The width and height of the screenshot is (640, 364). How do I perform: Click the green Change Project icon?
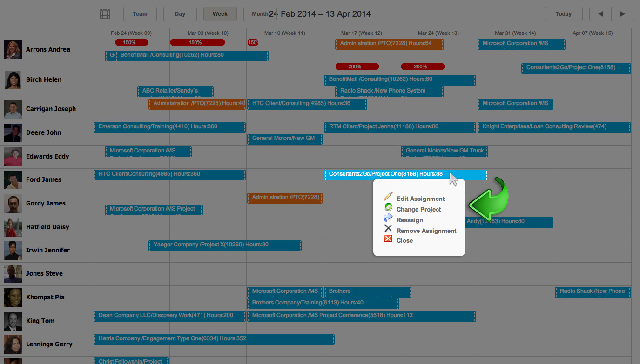click(388, 208)
